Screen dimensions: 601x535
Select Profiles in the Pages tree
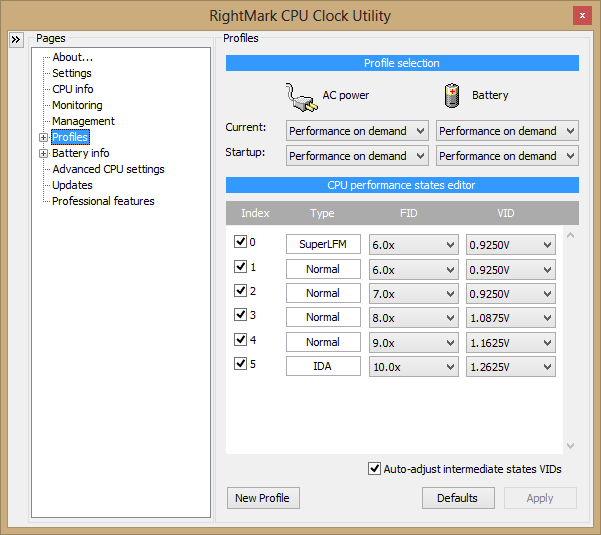coord(70,137)
